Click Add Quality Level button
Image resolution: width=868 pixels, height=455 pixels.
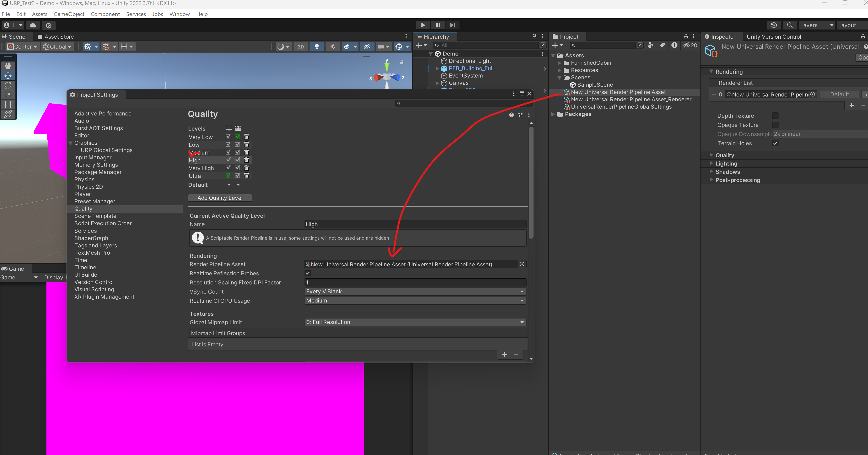point(220,198)
